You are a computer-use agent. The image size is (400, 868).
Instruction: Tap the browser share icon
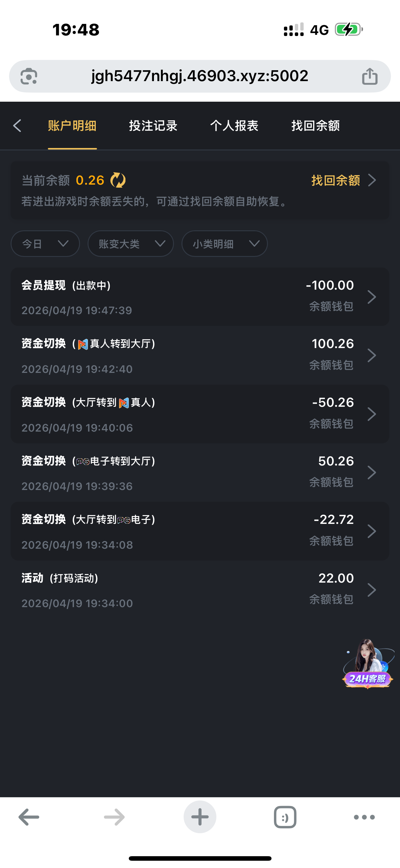point(369,76)
